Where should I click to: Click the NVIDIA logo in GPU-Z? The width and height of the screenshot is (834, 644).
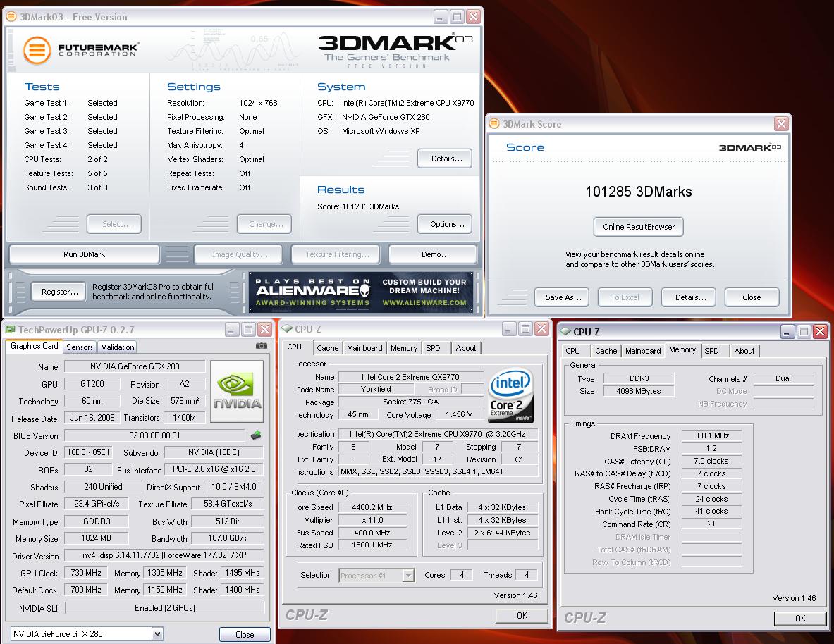coord(237,391)
